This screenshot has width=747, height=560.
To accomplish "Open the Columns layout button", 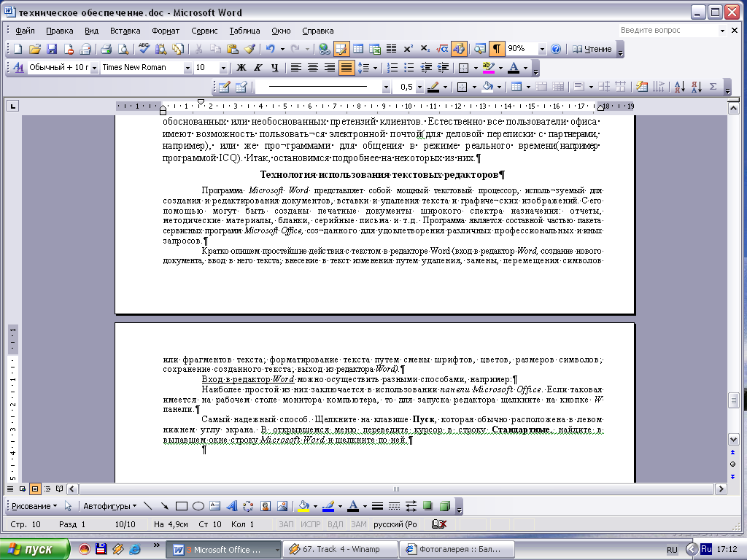I will pyautogui.click(x=392, y=49).
